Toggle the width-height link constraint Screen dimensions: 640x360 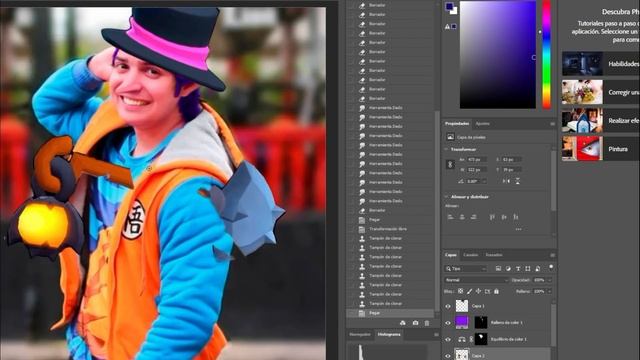tap(450, 164)
